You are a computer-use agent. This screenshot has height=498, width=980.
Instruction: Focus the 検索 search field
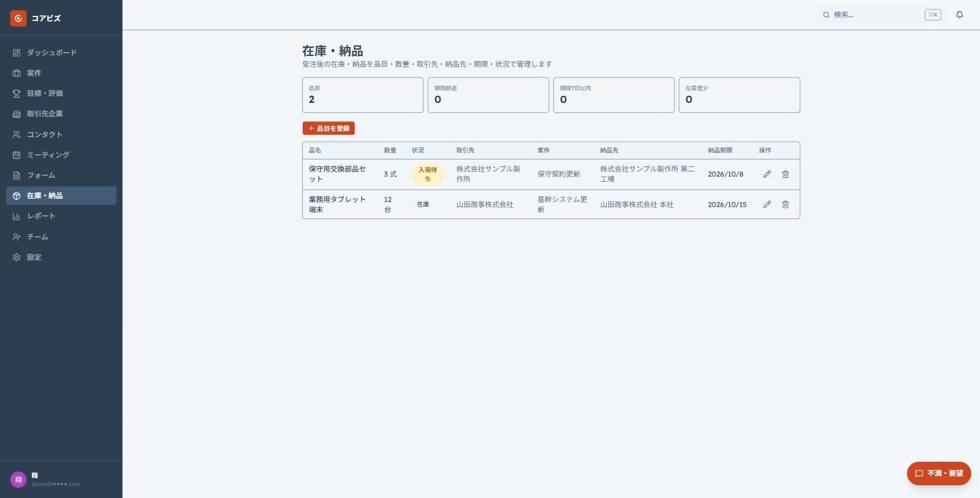882,15
